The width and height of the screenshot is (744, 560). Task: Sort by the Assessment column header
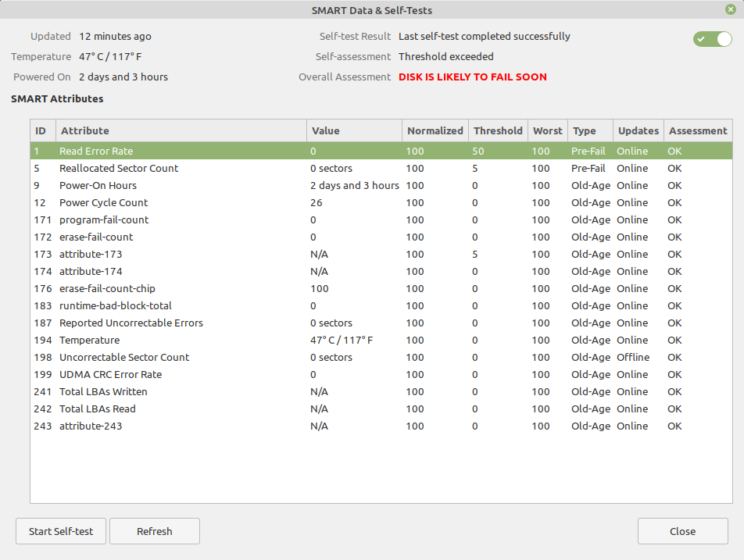pyautogui.click(x=697, y=130)
